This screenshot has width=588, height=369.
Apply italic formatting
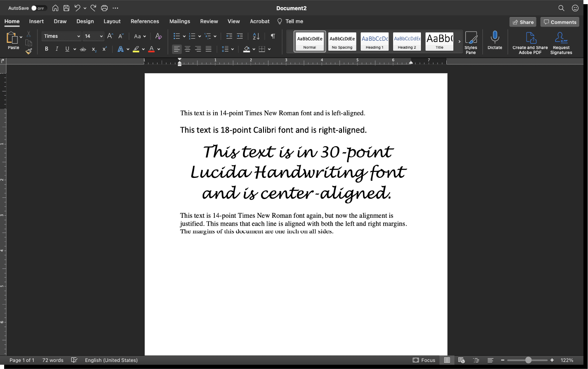coord(57,49)
